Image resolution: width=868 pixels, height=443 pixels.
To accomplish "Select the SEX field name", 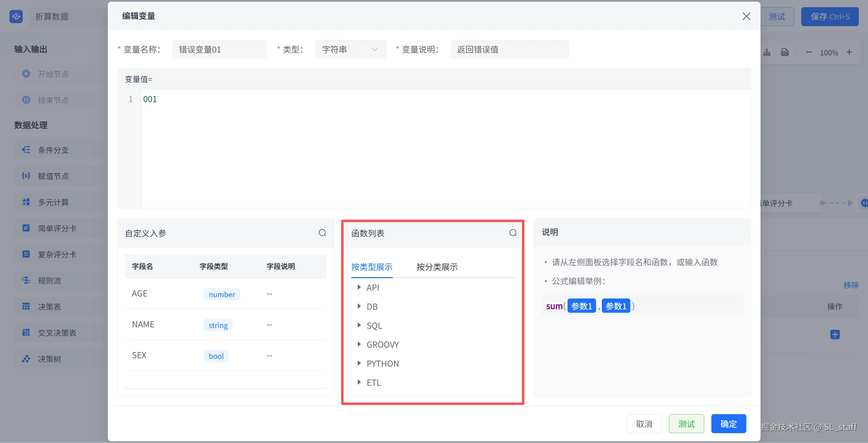I will click(139, 355).
